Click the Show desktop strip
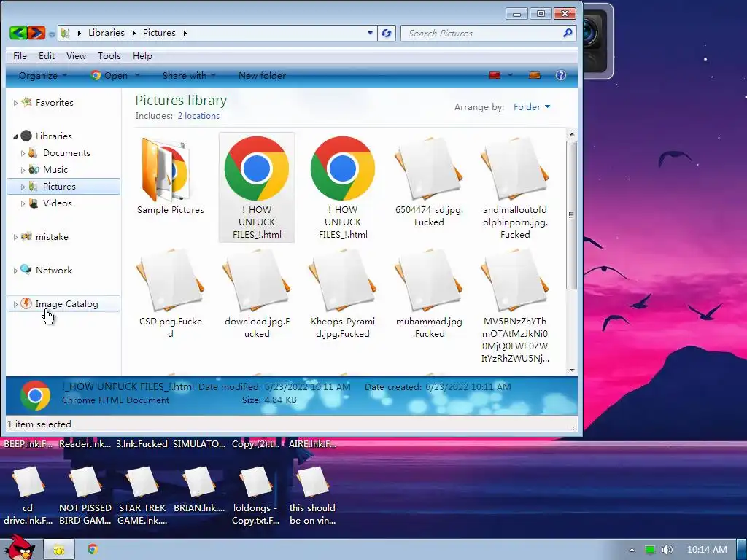 tap(742, 550)
